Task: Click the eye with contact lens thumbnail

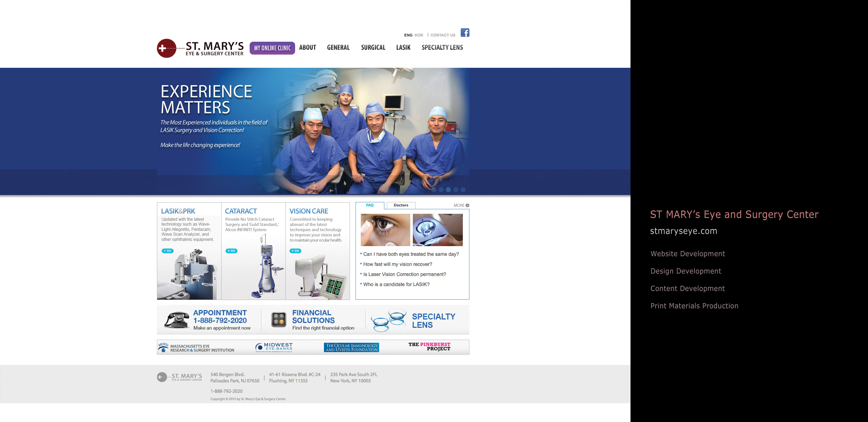Action: (385, 230)
